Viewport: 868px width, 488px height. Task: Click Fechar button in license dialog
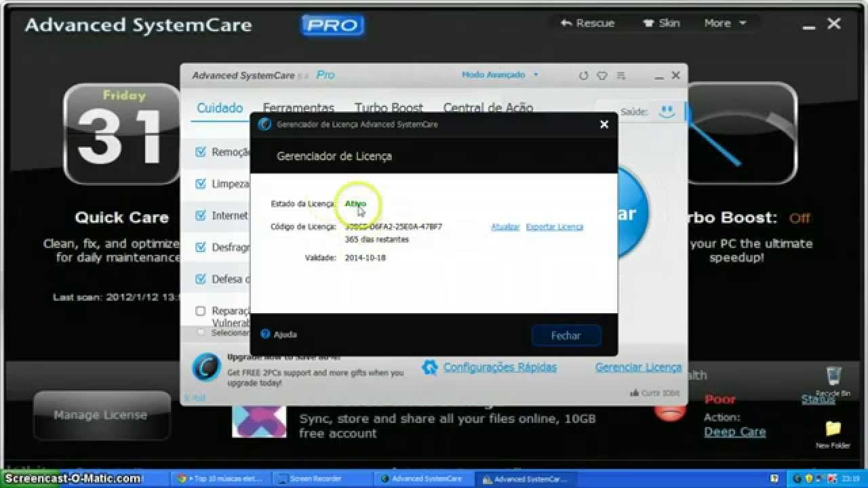pyautogui.click(x=566, y=335)
